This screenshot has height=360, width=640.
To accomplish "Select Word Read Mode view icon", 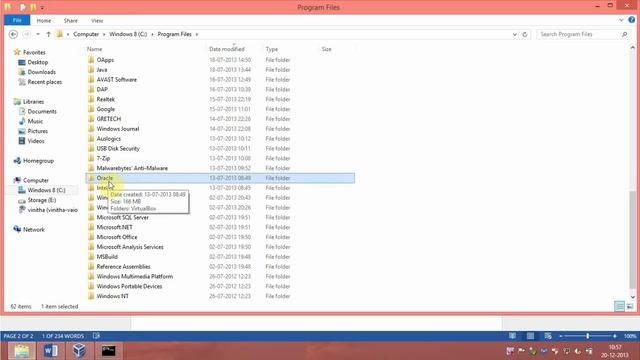I will 512,336.
